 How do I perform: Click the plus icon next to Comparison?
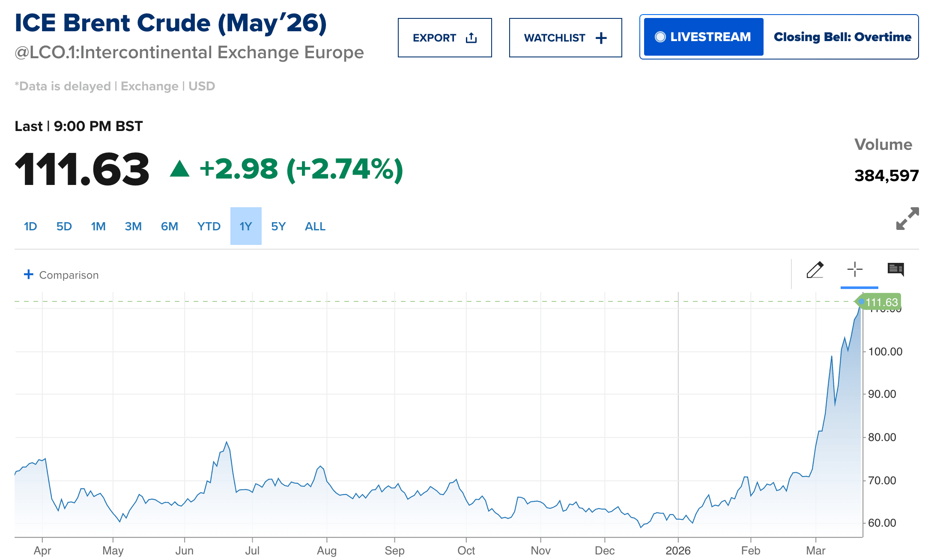tap(28, 274)
